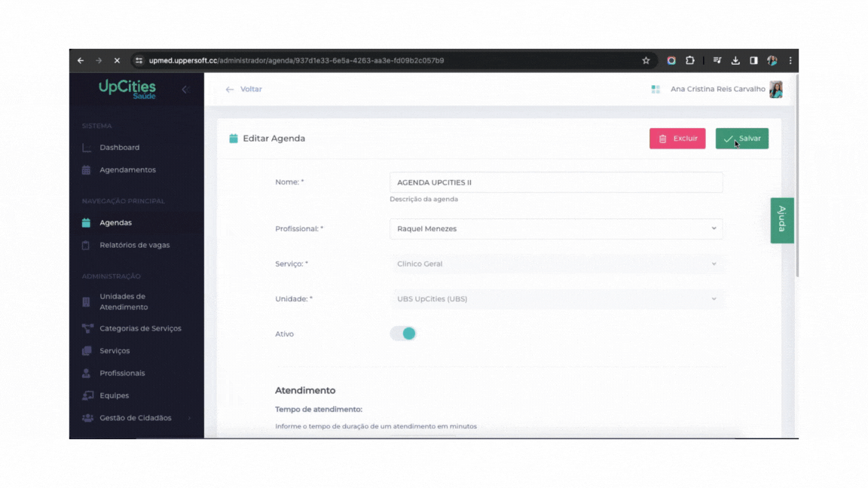Open Equipes menu item

114,395
